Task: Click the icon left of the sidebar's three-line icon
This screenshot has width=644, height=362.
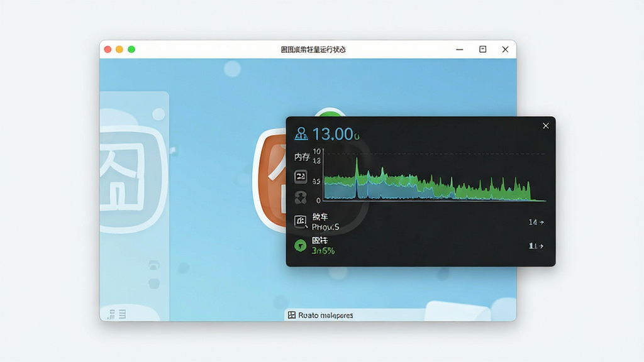Action: point(111,314)
